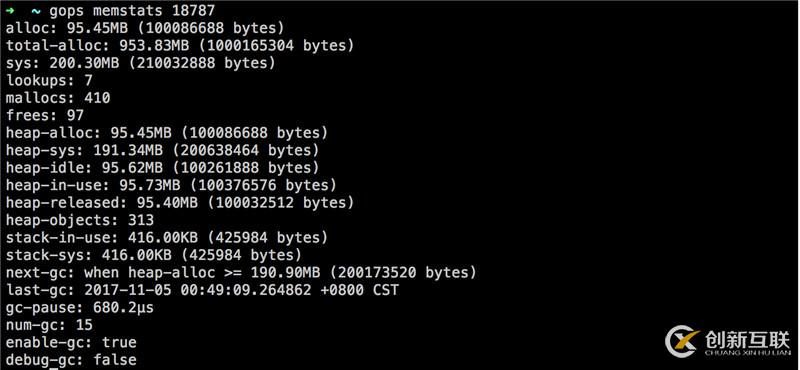Click the gops memstats 18787 command
This screenshot has width=800, height=370.
[x=132, y=11]
